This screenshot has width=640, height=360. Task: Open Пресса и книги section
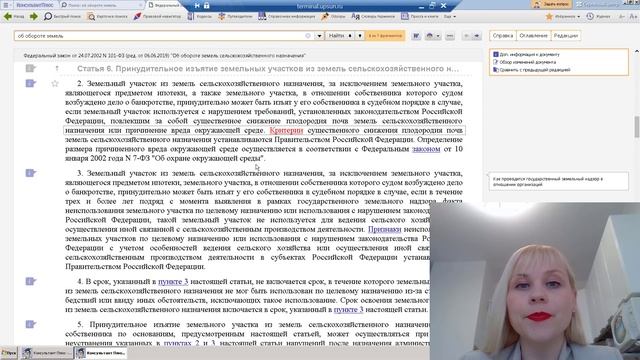[x=420, y=16]
